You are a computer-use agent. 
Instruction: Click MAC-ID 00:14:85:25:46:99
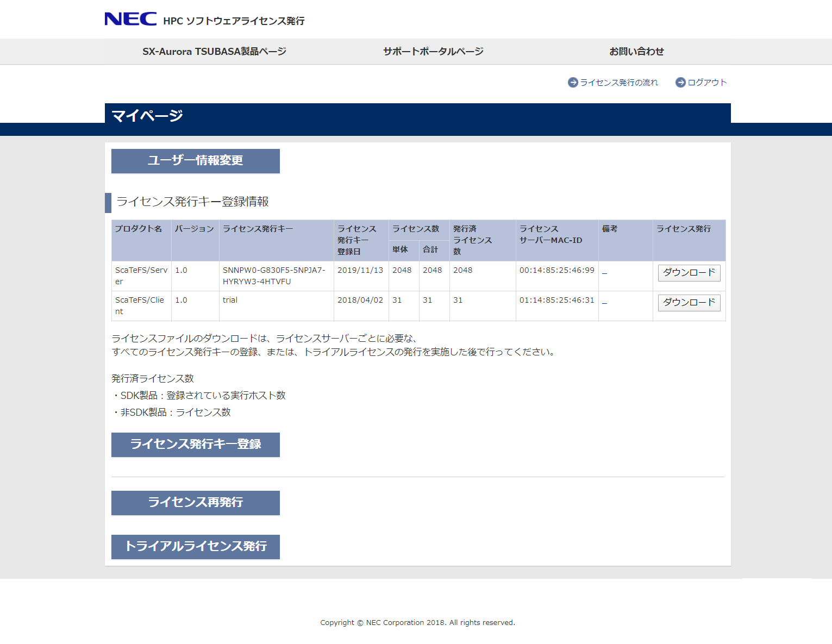click(x=557, y=270)
